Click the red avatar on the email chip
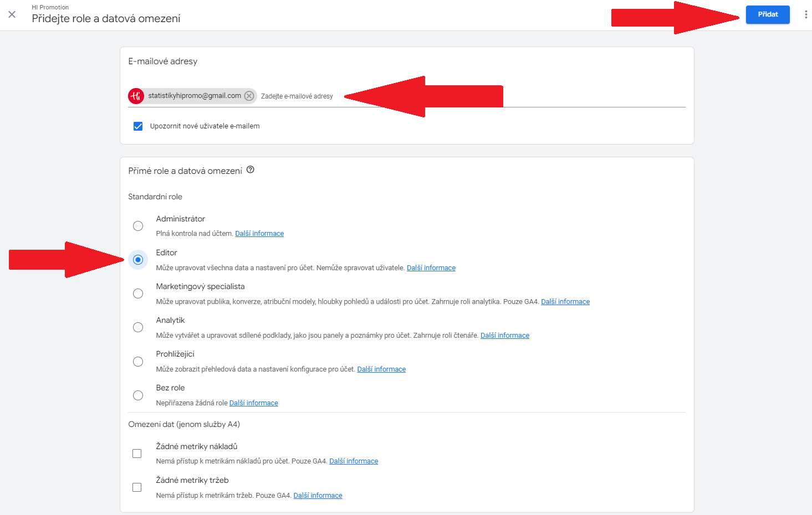 click(x=136, y=96)
